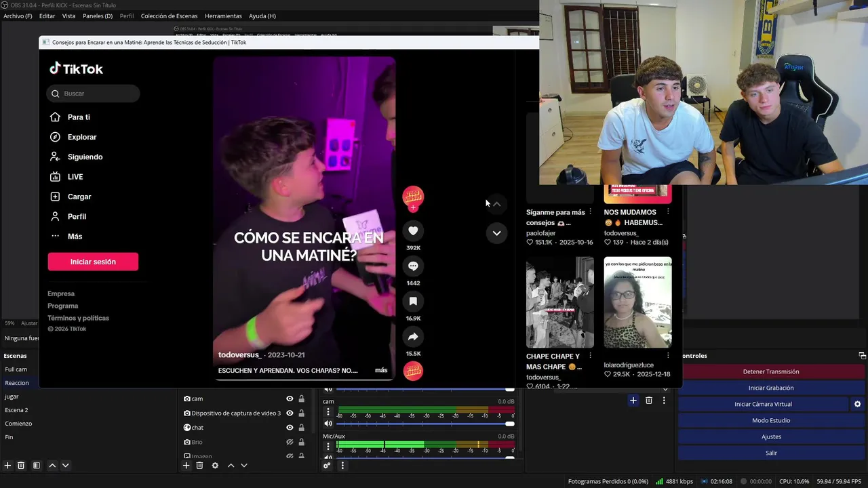
Task: Click Iniciar Cámara Virtual button
Action: click(x=764, y=404)
